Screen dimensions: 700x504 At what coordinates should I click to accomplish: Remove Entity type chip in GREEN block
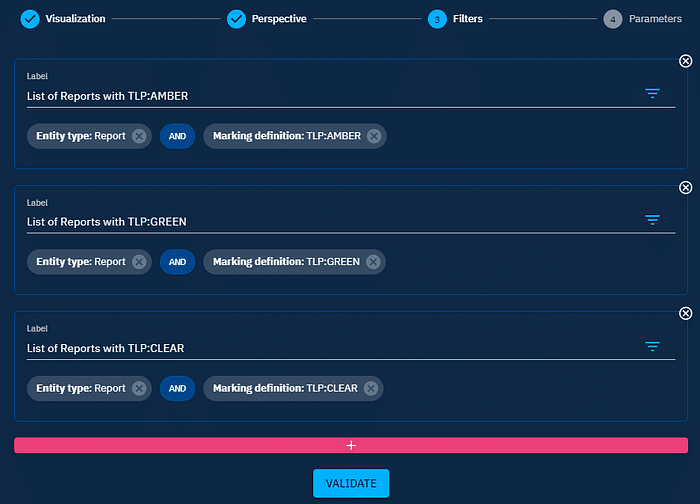[139, 262]
